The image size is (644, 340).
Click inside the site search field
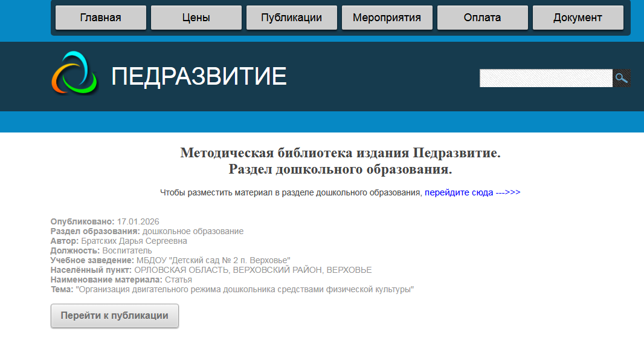coord(546,78)
